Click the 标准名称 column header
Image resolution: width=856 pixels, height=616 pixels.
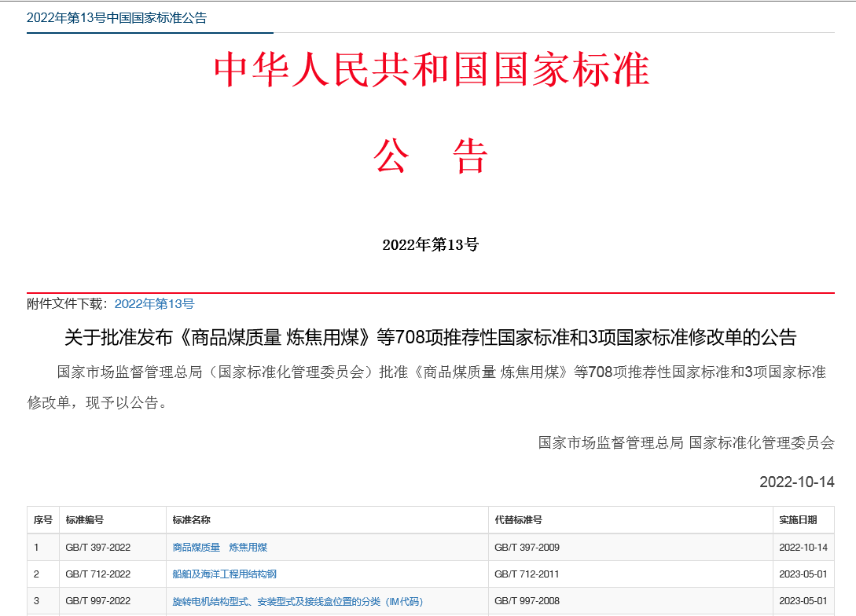tap(192, 520)
